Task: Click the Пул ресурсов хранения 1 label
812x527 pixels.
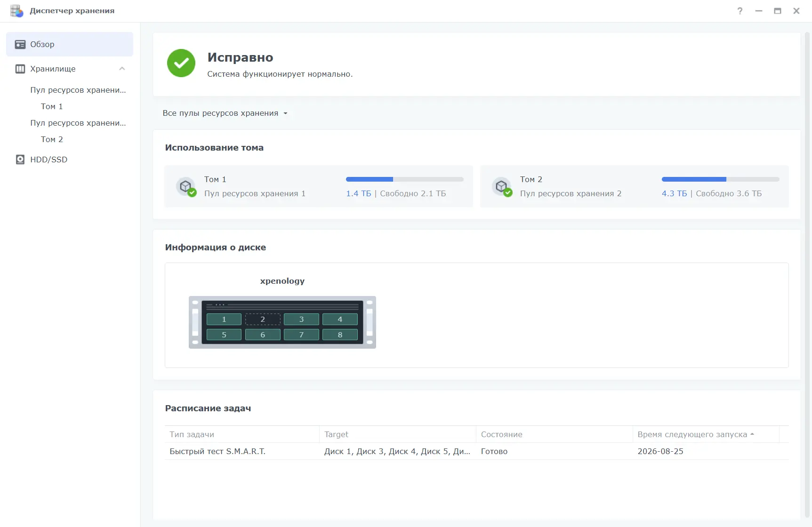Action: click(x=255, y=193)
